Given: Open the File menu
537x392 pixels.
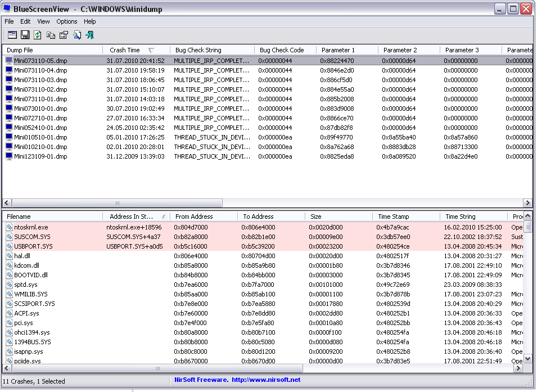Looking at the screenshot, I should click(9, 21).
